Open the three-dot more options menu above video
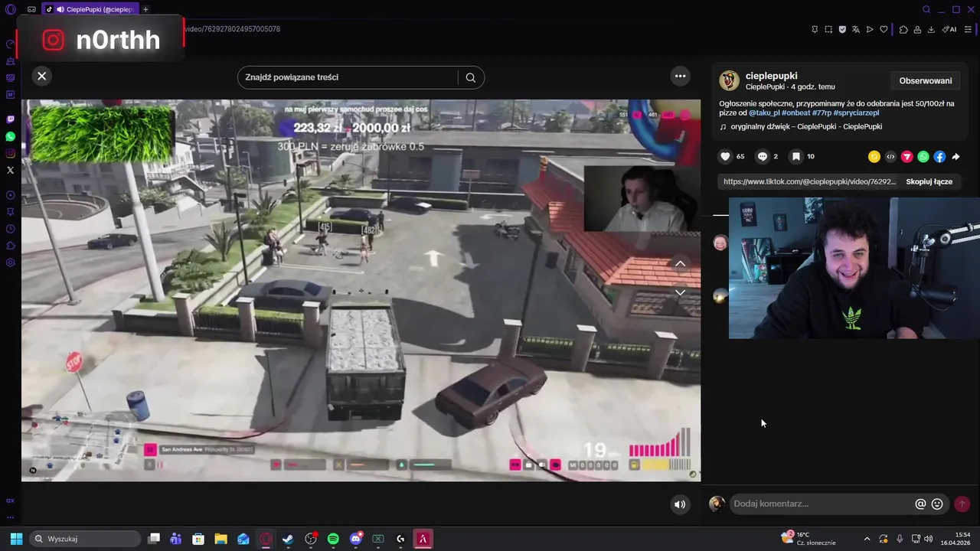Image resolution: width=980 pixels, height=551 pixels. (680, 76)
